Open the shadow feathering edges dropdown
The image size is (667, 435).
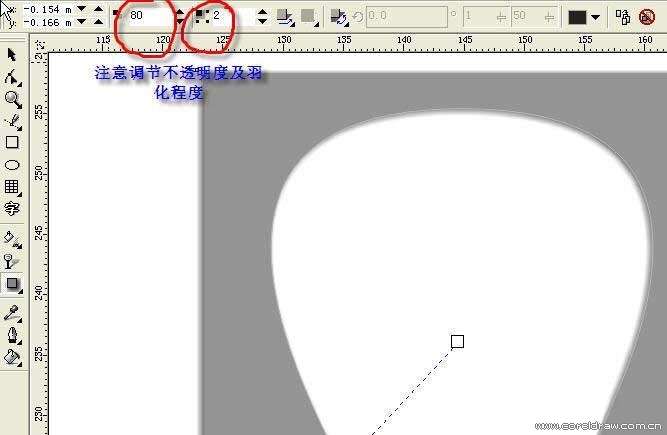[x=309, y=16]
